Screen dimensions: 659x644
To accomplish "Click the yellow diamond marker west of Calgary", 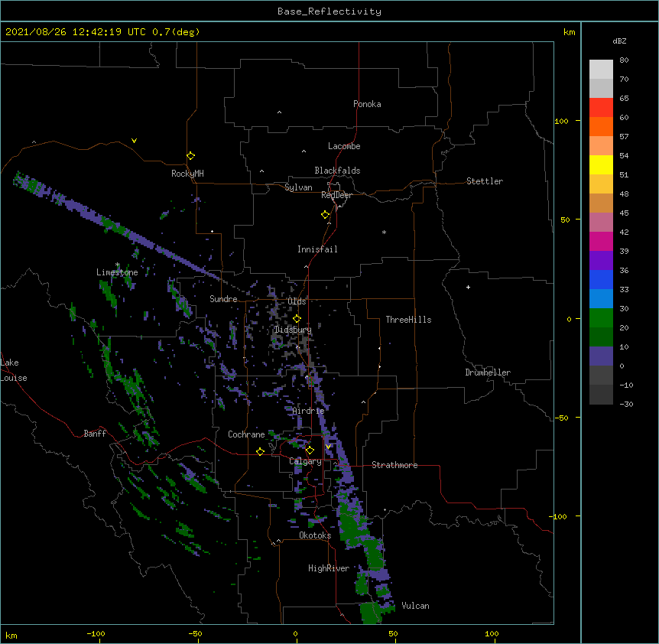I will (x=260, y=451).
